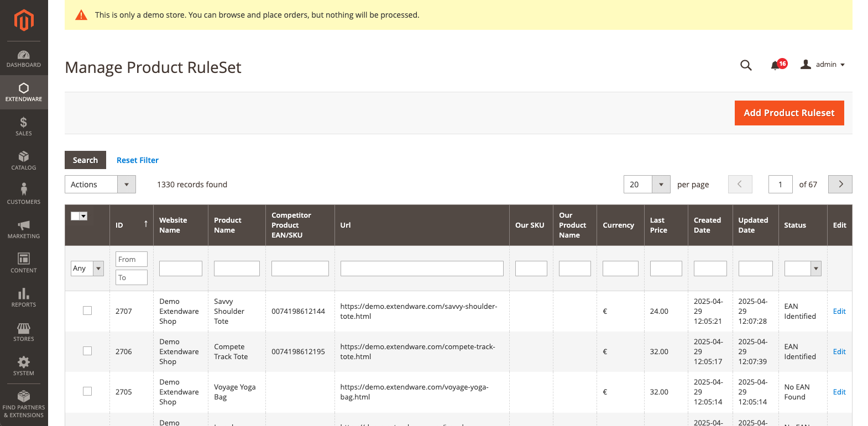Click the Competitor Product EAN/SKU filter field
The height and width of the screenshot is (426, 868).
(300, 269)
